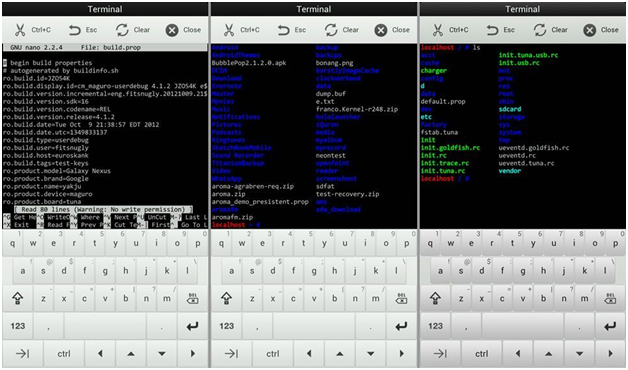Tap the spacebar on middle keyboard
Image resolution: width=628 pixels, height=370 pixels.
(x=314, y=326)
